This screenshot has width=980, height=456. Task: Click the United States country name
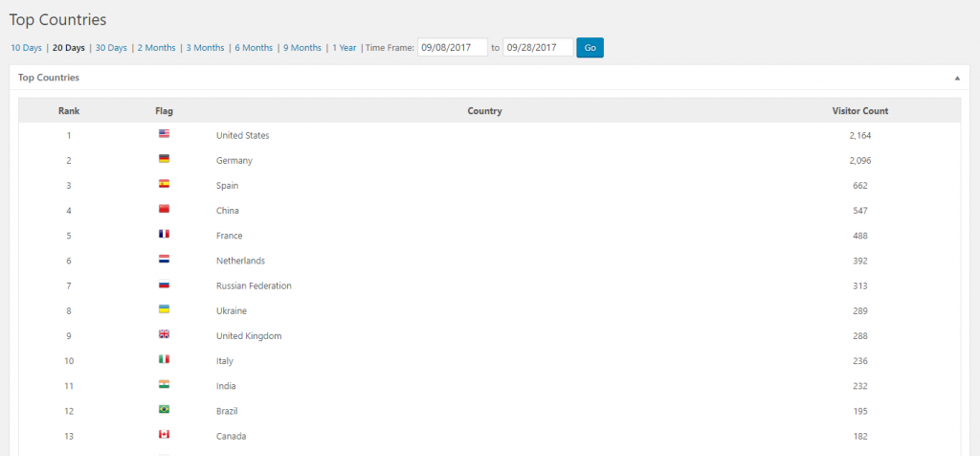242,135
